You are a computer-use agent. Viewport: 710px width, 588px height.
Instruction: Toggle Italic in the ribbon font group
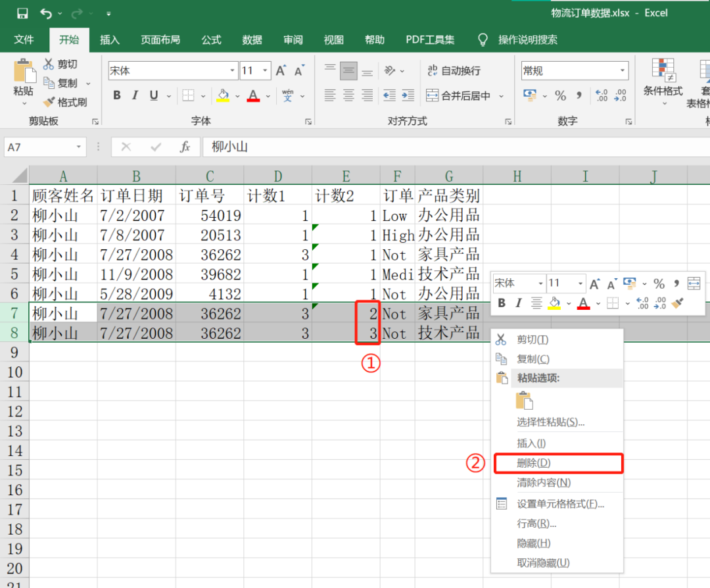[x=135, y=95]
